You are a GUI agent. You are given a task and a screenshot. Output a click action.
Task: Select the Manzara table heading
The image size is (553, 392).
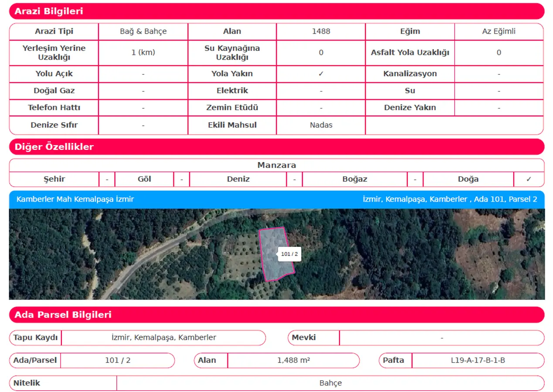pos(276,166)
